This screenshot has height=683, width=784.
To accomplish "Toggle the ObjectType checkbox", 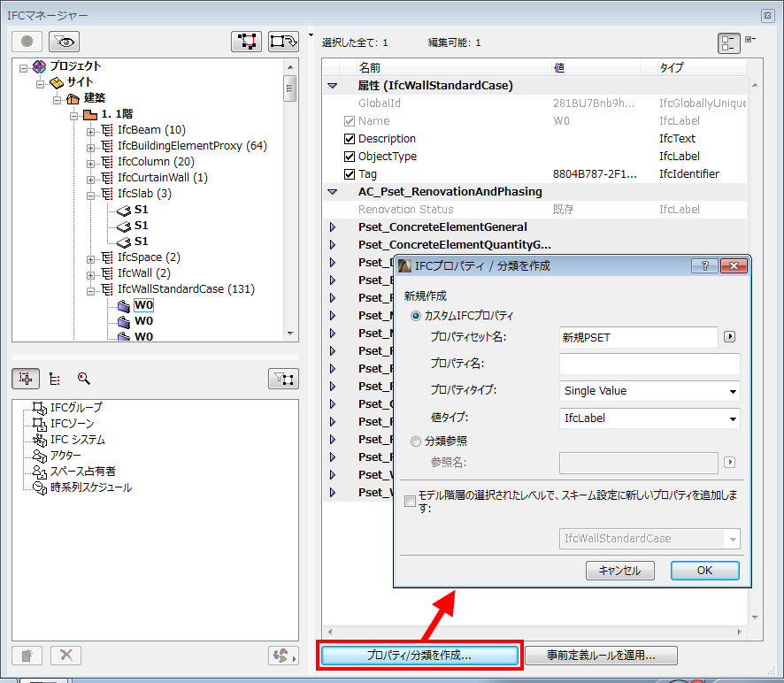I will pos(350,157).
